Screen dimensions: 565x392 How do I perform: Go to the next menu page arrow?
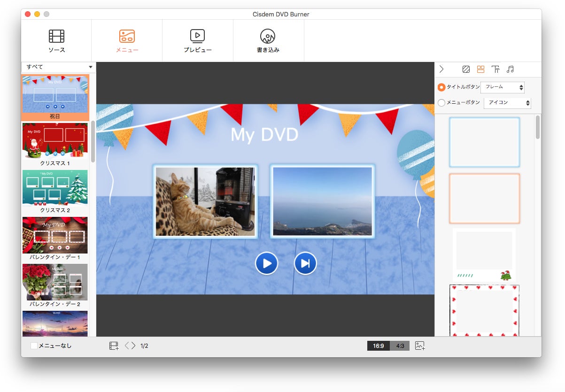(134, 346)
